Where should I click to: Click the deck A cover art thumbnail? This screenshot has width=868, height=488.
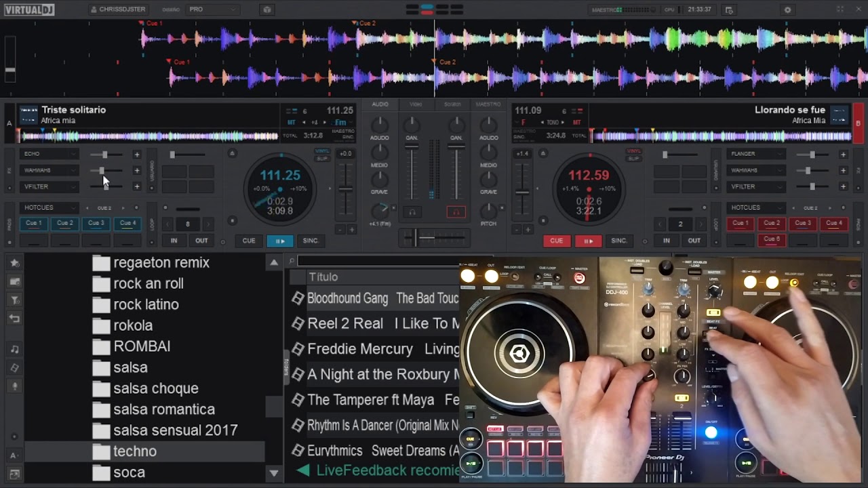click(x=28, y=115)
